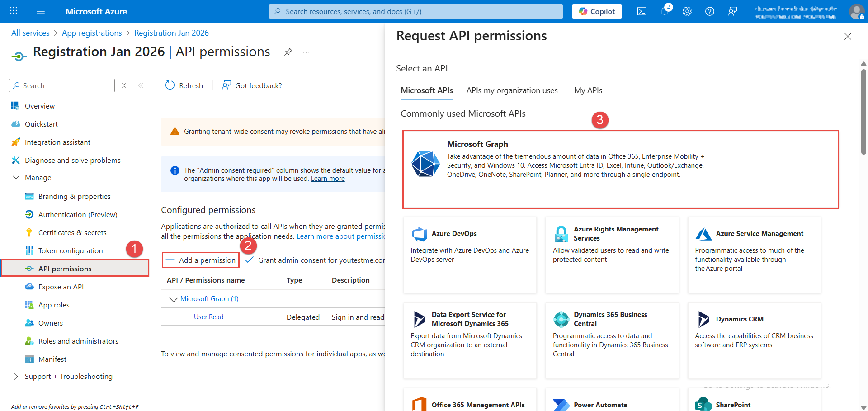Open the Azure portal hamburger menu

tap(41, 11)
